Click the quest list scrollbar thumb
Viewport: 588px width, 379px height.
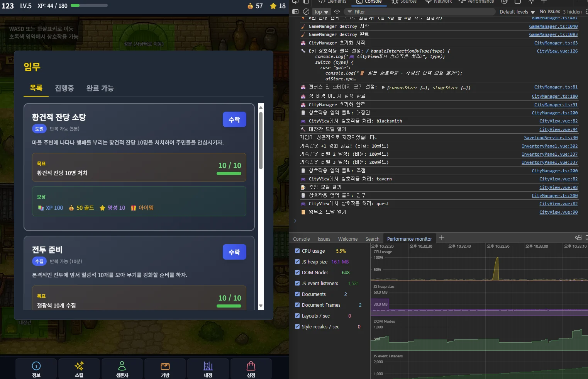coord(261,141)
